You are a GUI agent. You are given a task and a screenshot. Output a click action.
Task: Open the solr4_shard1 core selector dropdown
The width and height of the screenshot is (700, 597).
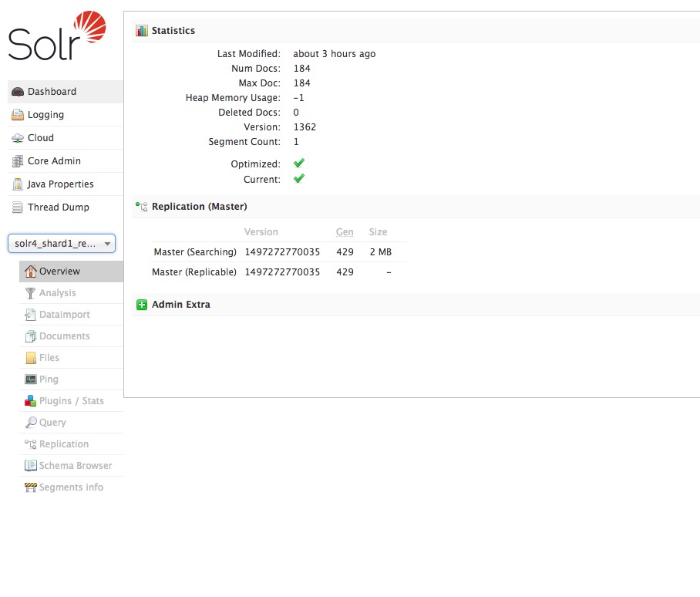tap(62, 244)
